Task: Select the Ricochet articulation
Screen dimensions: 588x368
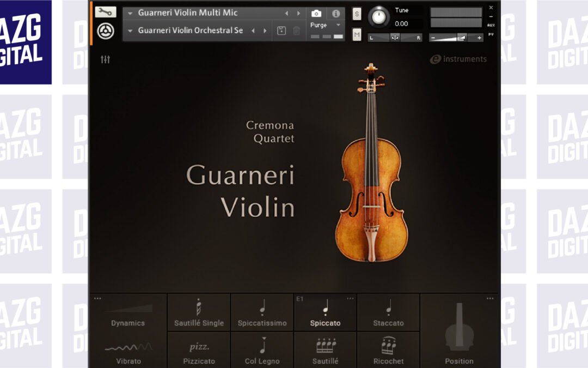Action: pyautogui.click(x=389, y=351)
